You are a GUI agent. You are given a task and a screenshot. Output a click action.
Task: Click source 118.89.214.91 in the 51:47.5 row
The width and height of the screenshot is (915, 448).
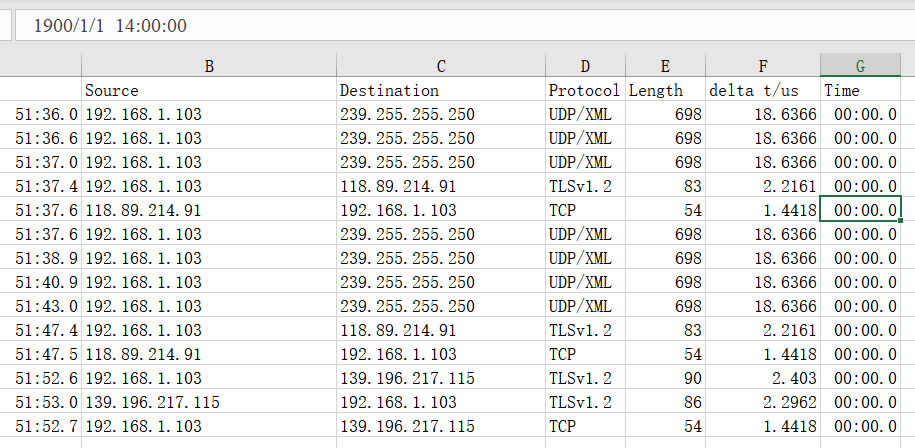(209, 354)
